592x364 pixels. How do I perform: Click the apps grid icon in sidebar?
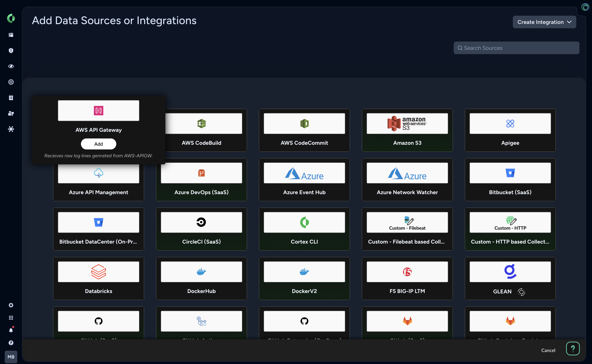tap(11, 318)
